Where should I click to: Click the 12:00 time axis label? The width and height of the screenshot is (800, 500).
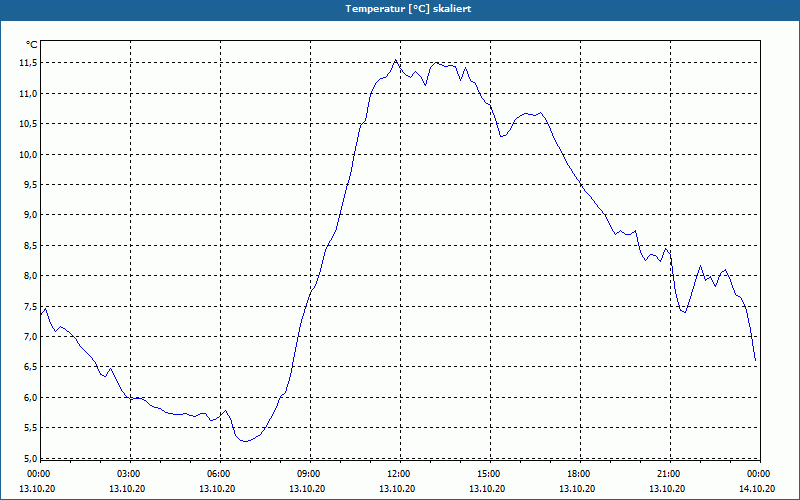[x=398, y=474]
